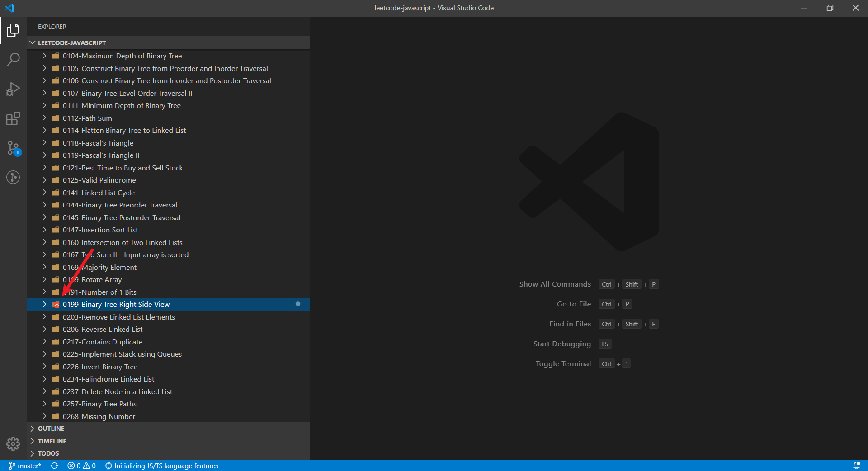Open the Manage settings gear icon
Viewport: 868px width, 471px height.
pos(13,444)
